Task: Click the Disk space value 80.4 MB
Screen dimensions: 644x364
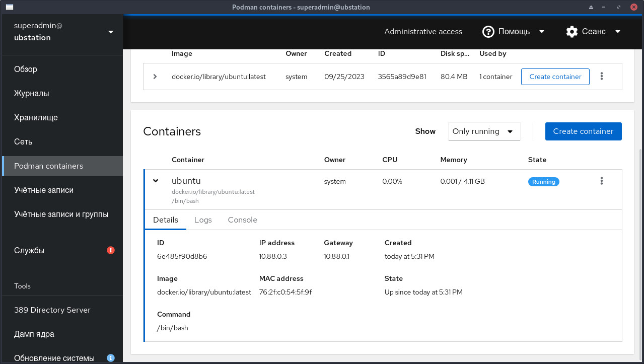Action: 454,77
